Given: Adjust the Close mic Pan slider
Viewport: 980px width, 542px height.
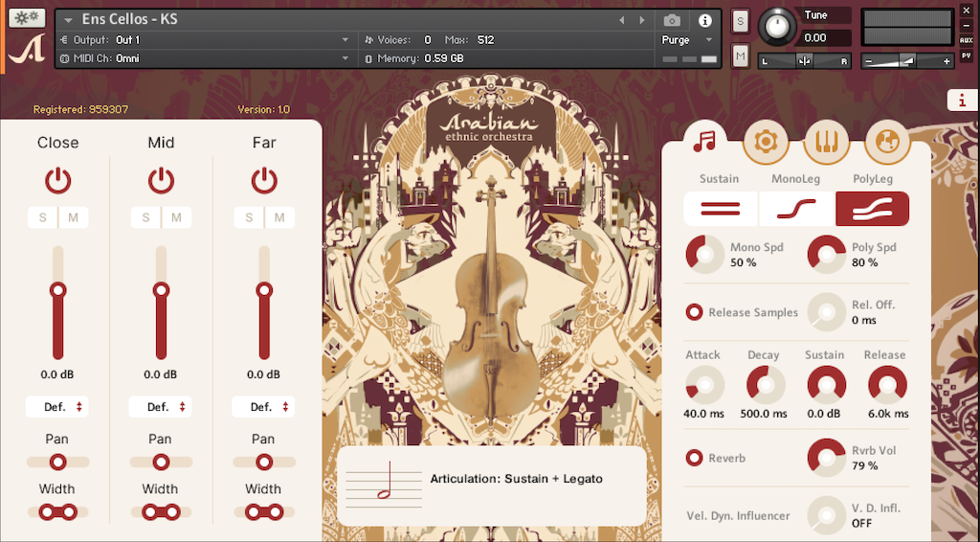Looking at the screenshot, I should pos(57,462).
